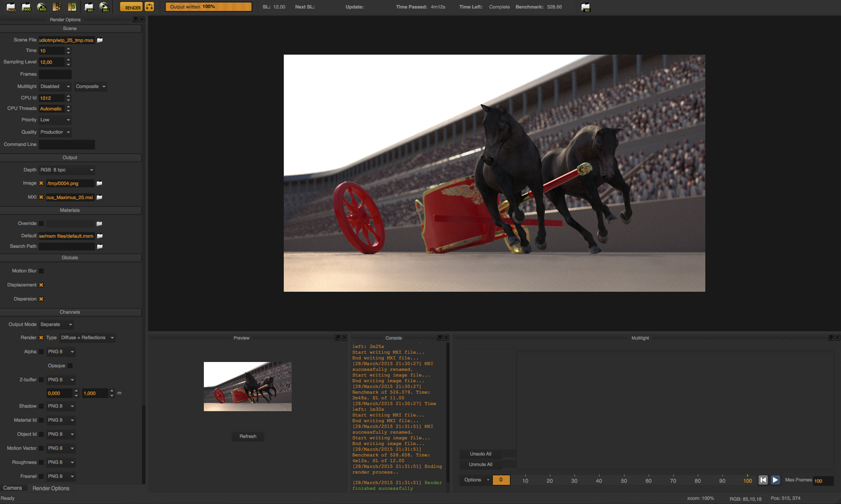Browse Override material folder icon
The image size is (841, 504).
pyautogui.click(x=99, y=224)
